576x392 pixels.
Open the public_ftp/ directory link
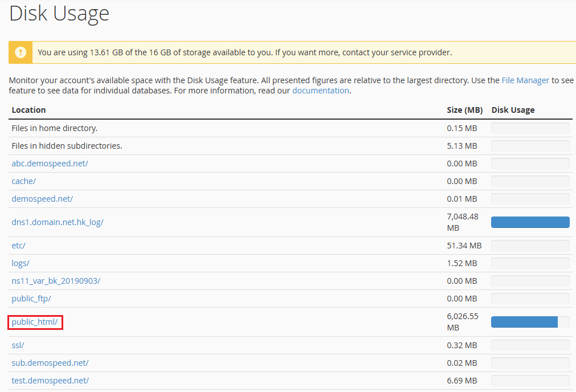[31, 299]
